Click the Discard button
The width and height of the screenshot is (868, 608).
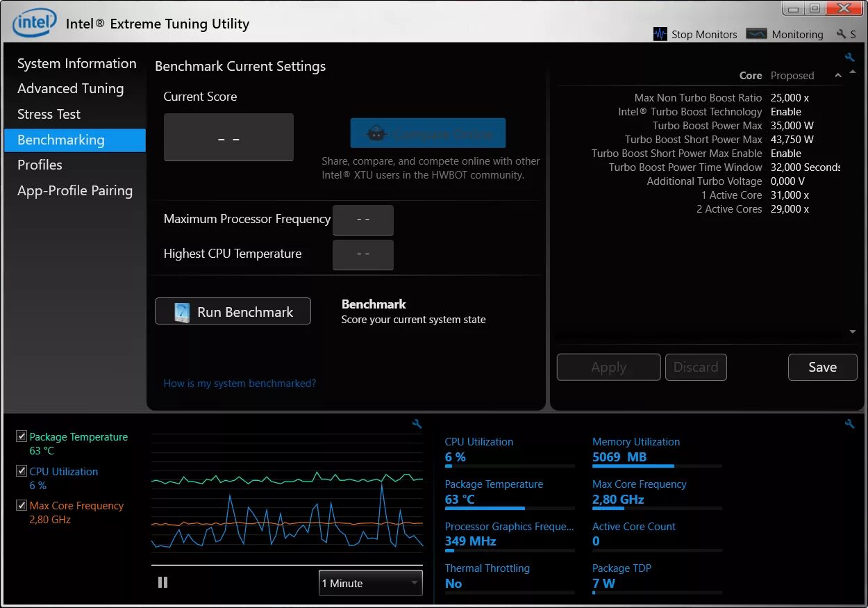(696, 367)
